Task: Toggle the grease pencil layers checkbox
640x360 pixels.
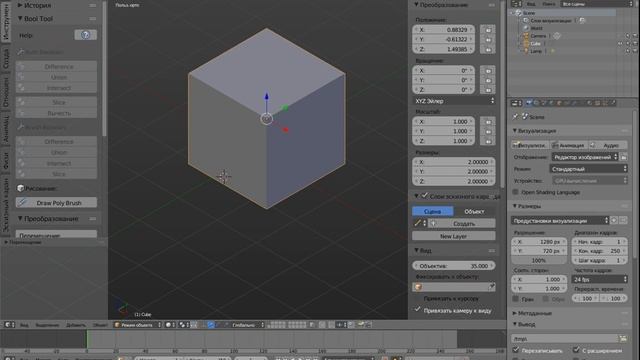Action: tap(424, 196)
